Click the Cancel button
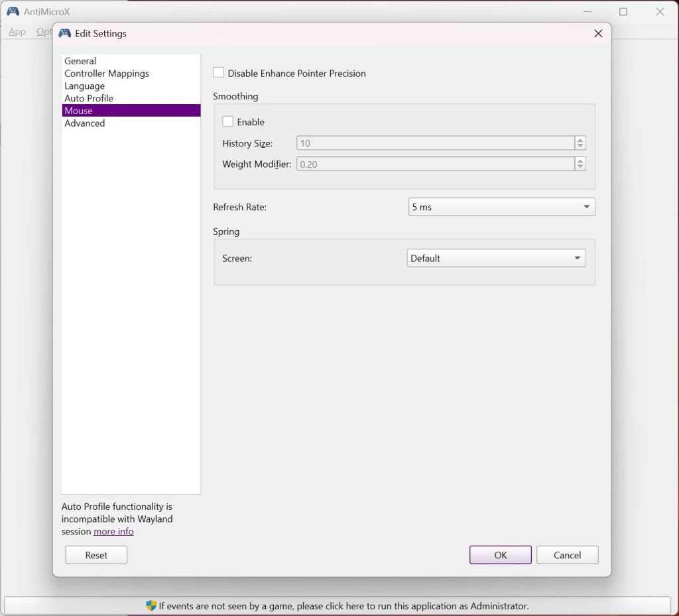This screenshot has width=679, height=616. tap(568, 555)
